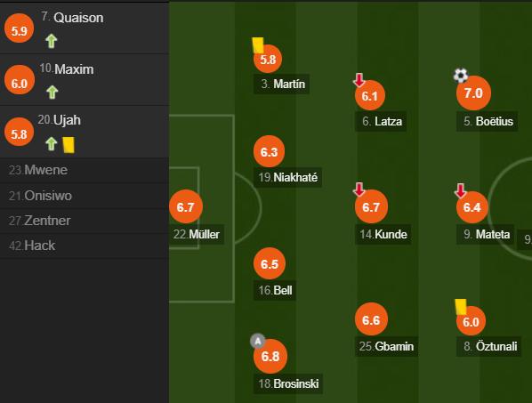Click the yellow card above Öztunali's rating
Viewport: 532px width, 403px height.
point(461,307)
